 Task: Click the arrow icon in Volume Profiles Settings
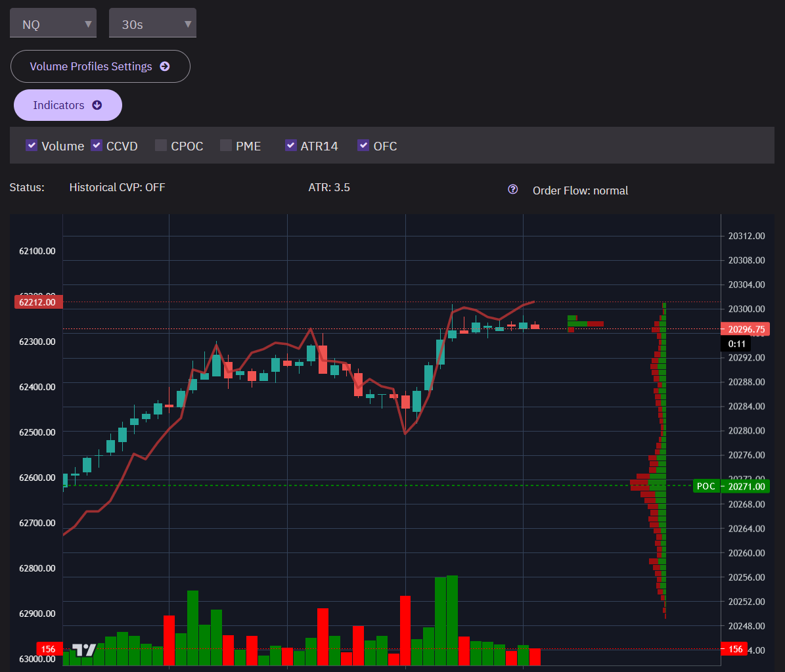tap(165, 66)
